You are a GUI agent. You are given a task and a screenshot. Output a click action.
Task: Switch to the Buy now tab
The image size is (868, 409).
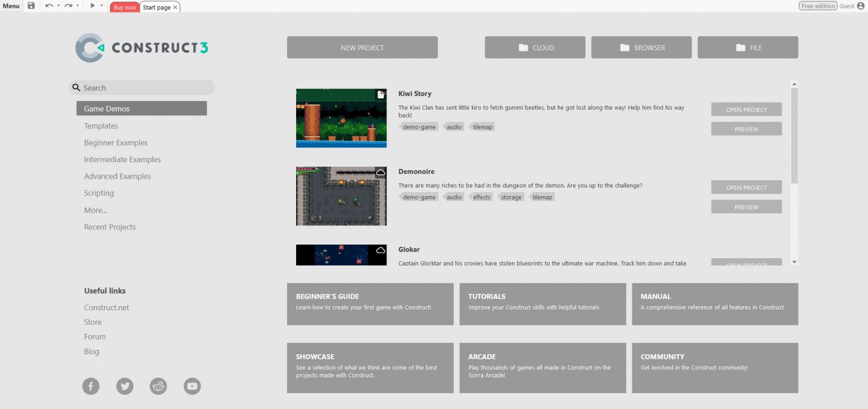click(125, 7)
